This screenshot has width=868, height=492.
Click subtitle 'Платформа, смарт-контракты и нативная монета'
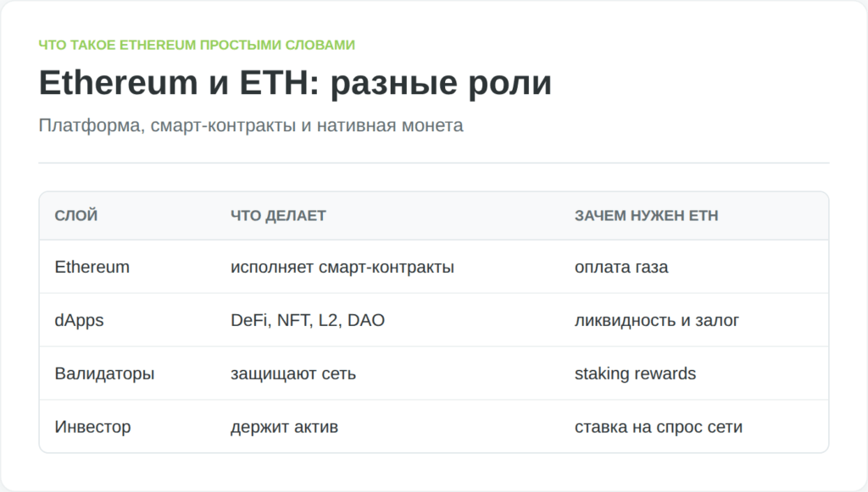point(251,125)
